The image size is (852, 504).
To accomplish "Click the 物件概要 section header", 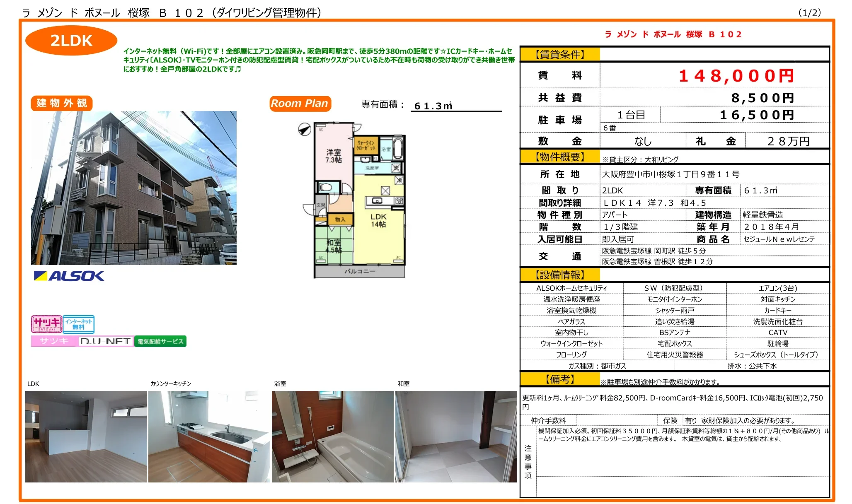I will pyautogui.click(x=560, y=157).
